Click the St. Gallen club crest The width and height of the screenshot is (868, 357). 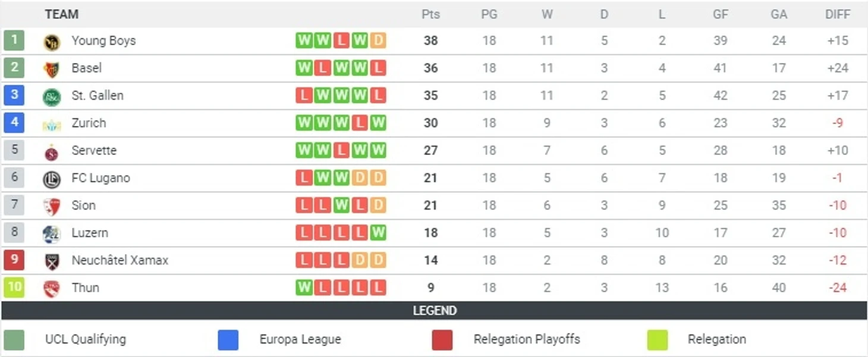(x=52, y=96)
